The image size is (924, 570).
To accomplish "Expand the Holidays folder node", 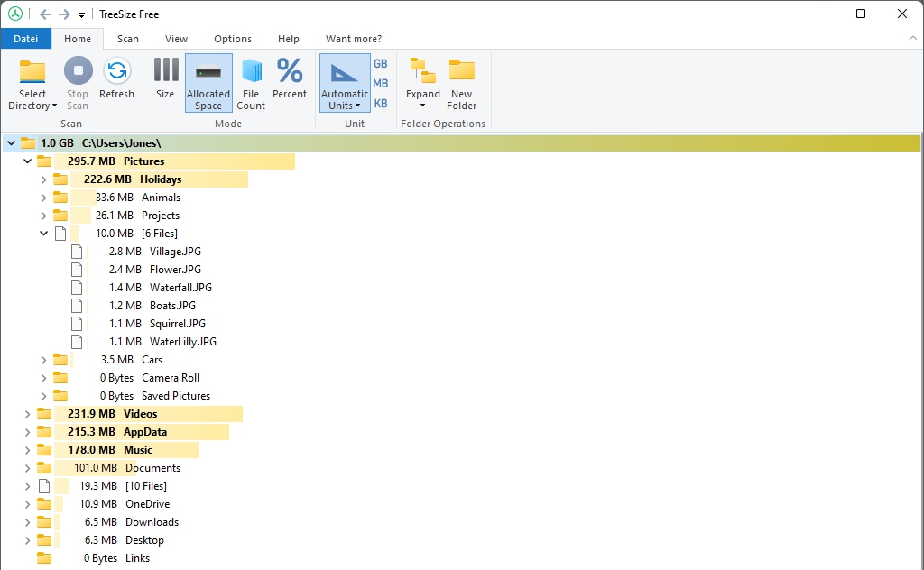I will 44,179.
